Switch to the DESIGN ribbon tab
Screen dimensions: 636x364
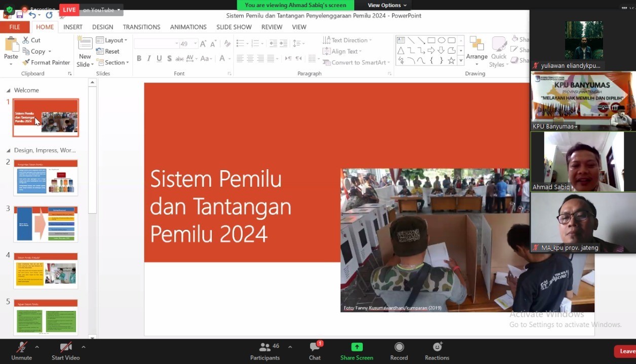pos(102,27)
